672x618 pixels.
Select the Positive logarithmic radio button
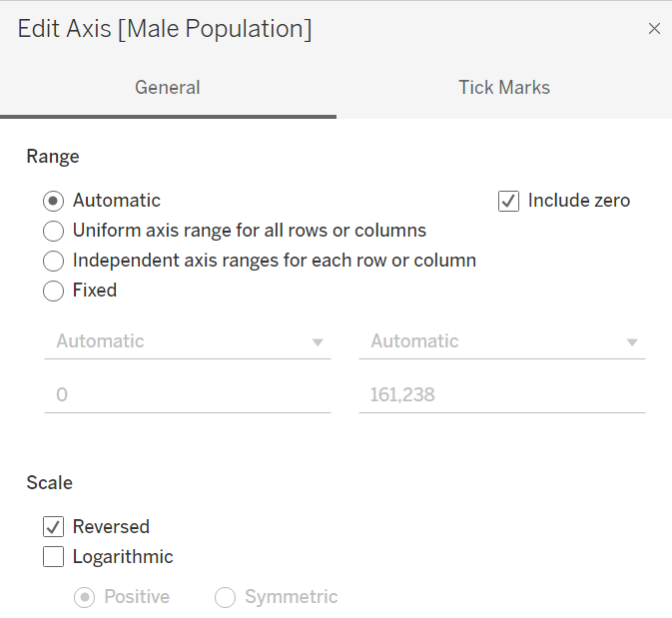click(86, 597)
